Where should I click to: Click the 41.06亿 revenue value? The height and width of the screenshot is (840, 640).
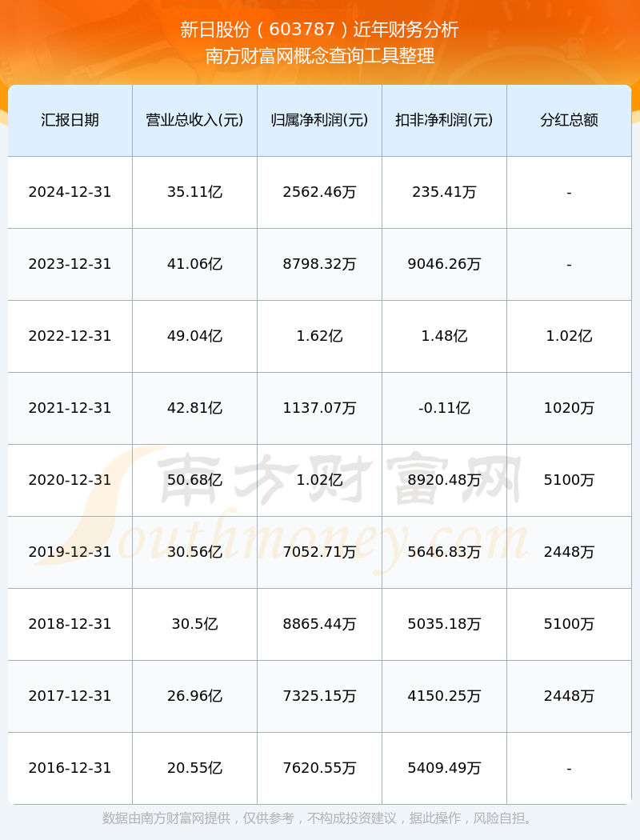click(x=195, y=264)
